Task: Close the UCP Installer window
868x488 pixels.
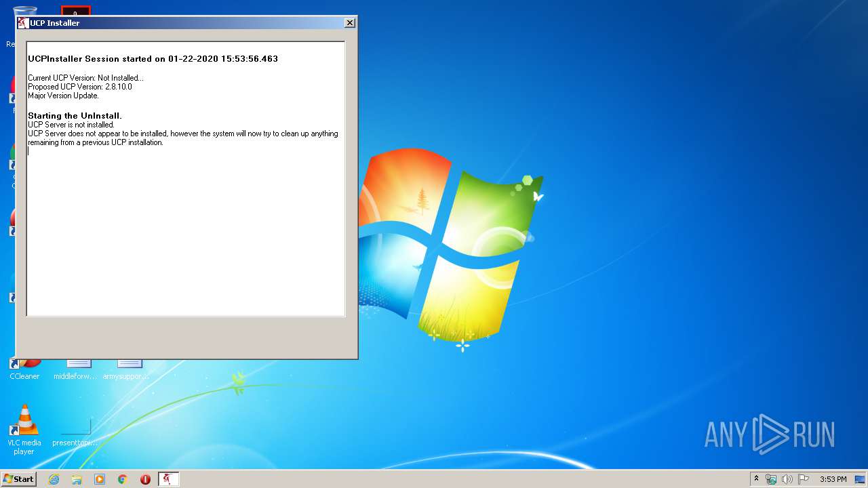Action: pos(350,22)
